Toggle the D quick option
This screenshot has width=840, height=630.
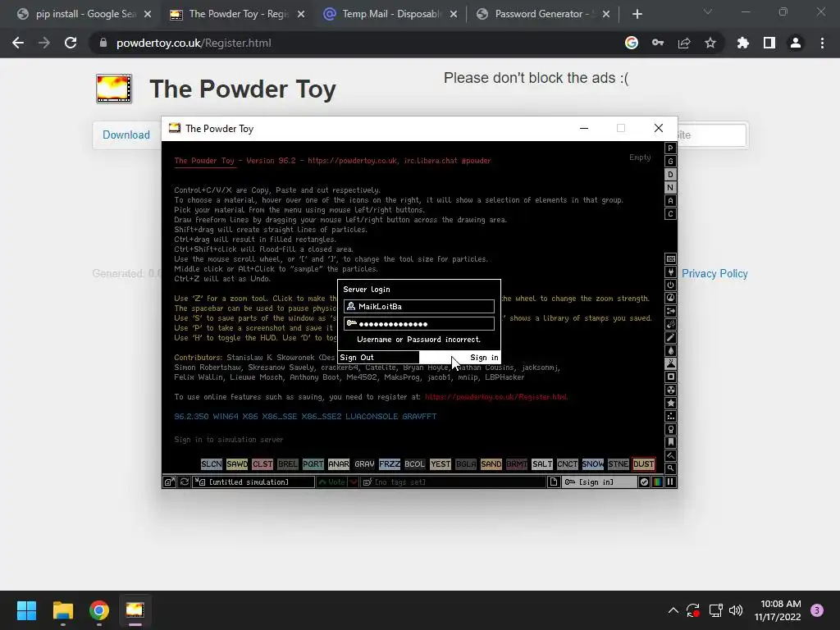coord(670,175)
